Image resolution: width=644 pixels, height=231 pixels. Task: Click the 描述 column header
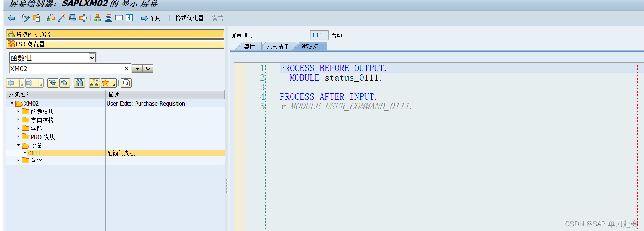click(x=165, y=94)
